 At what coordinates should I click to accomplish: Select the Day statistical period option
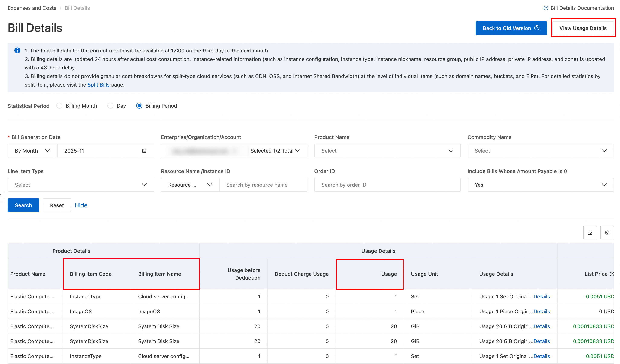click(x=110, y=106)
